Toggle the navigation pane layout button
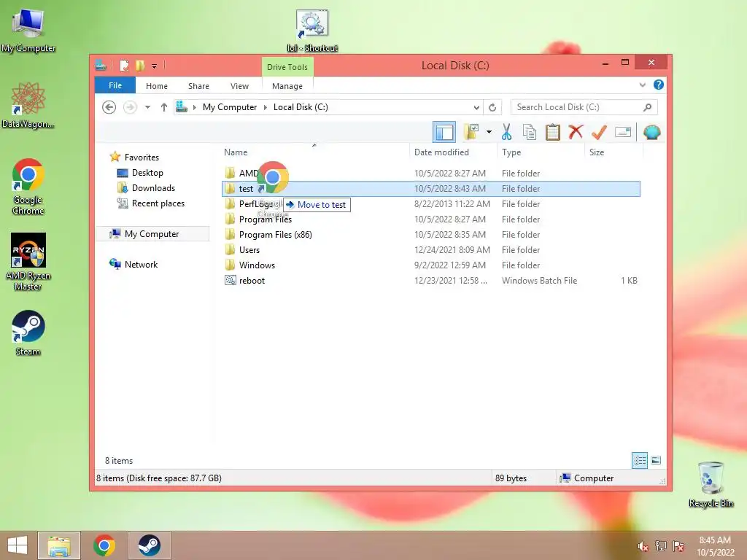 tap(444, 132)
